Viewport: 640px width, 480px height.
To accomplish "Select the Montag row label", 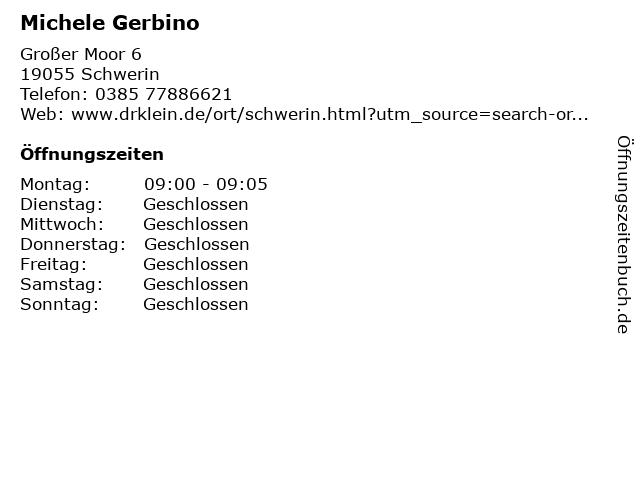I will [55, 184].
